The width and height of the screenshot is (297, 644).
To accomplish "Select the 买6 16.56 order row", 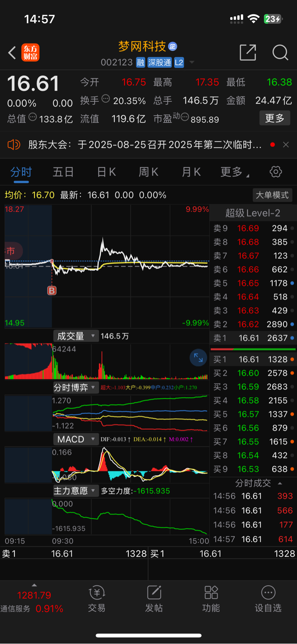I will click(253, 428).
